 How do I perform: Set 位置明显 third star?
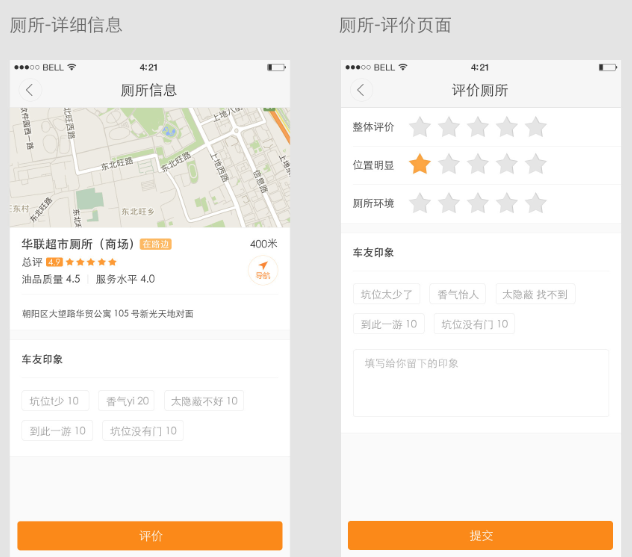(x=478, y=164)
